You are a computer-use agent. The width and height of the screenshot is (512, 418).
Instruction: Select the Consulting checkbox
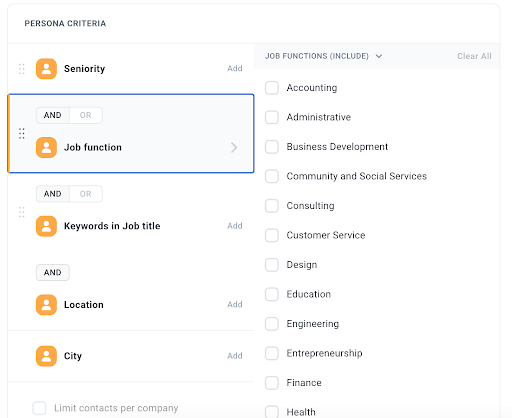click(x=272, y=206)
